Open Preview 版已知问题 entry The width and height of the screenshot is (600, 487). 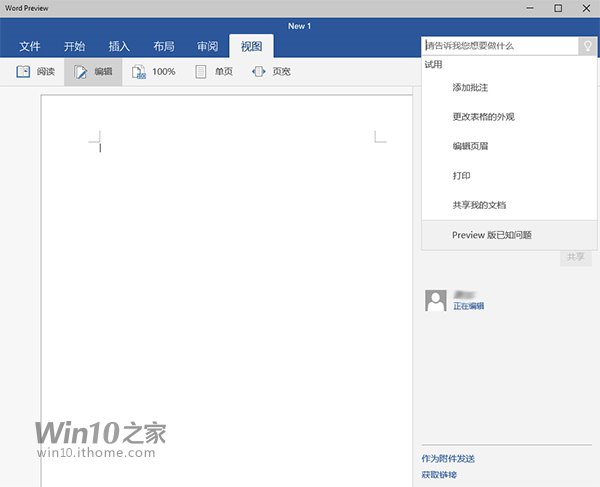tap(509, 235)
